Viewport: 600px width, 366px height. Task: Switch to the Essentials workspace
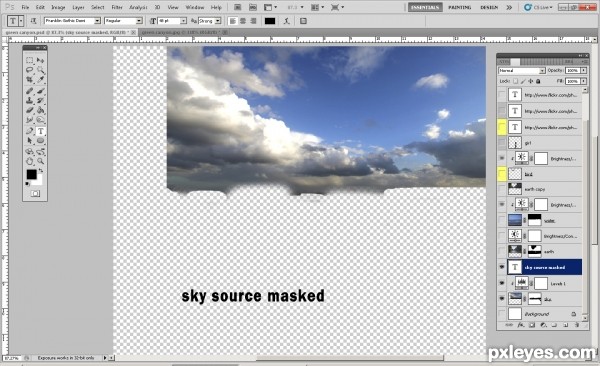tap(425, 7)
